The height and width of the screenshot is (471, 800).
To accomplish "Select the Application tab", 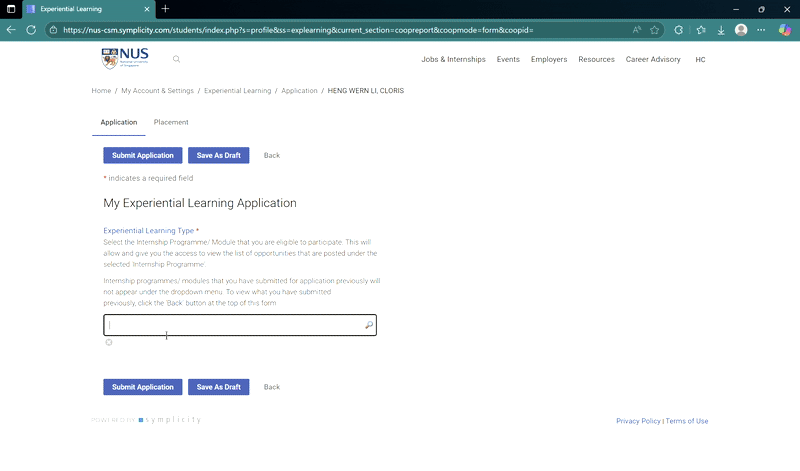I will [x=119, y=122].
